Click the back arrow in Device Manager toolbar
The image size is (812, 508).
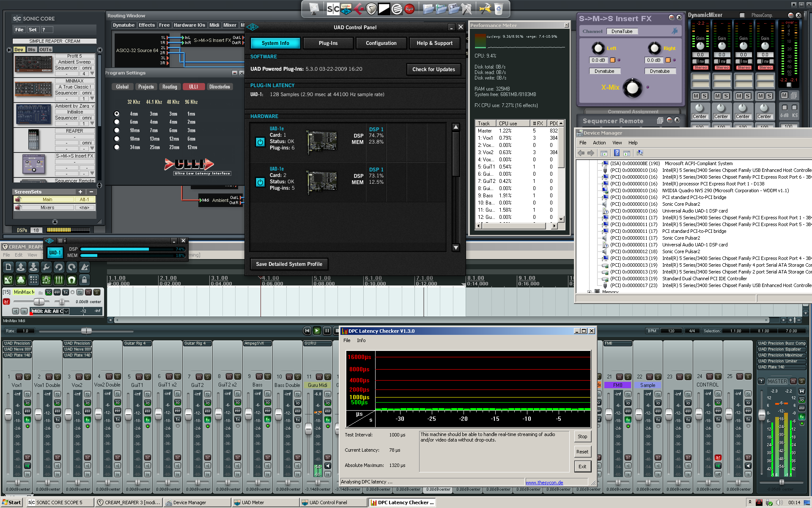click(581, 153)
